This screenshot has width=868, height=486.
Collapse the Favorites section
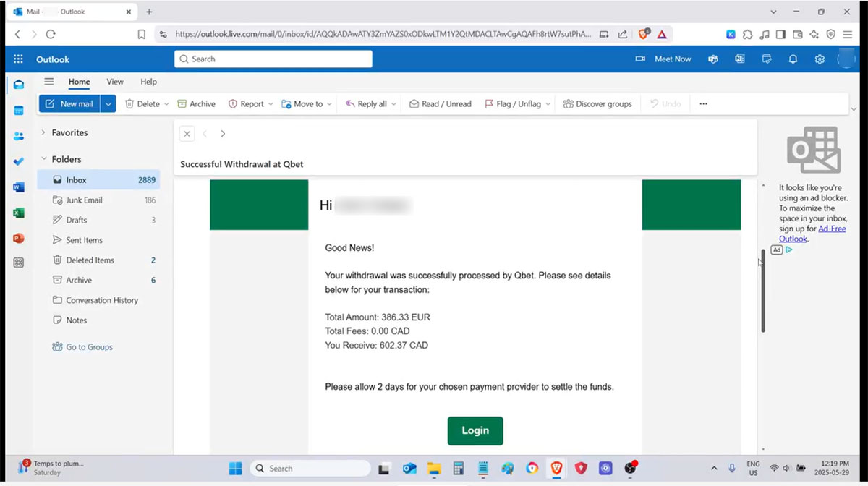pos(43,132)
